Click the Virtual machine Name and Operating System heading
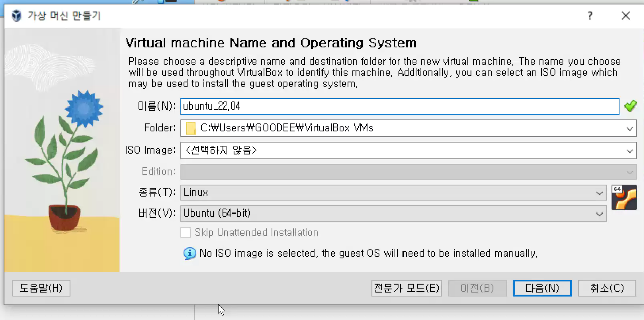The image size is (644, 320). click(271, 43)
